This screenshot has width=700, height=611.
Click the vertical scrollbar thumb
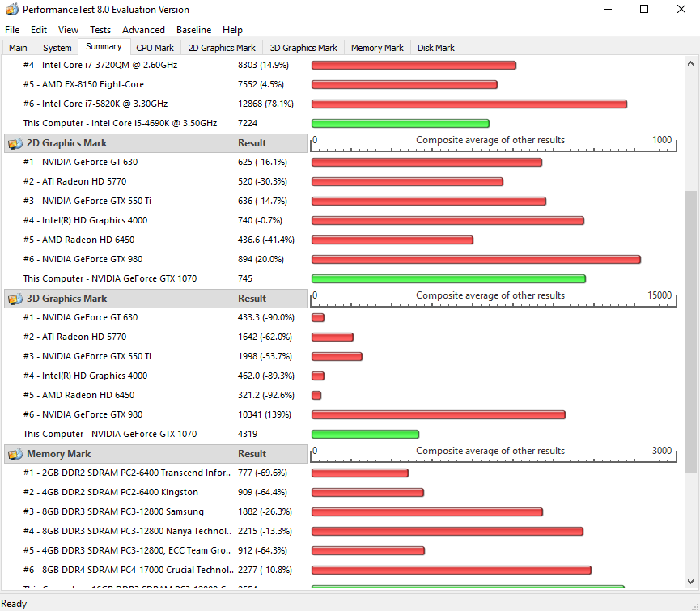point(690,332)
